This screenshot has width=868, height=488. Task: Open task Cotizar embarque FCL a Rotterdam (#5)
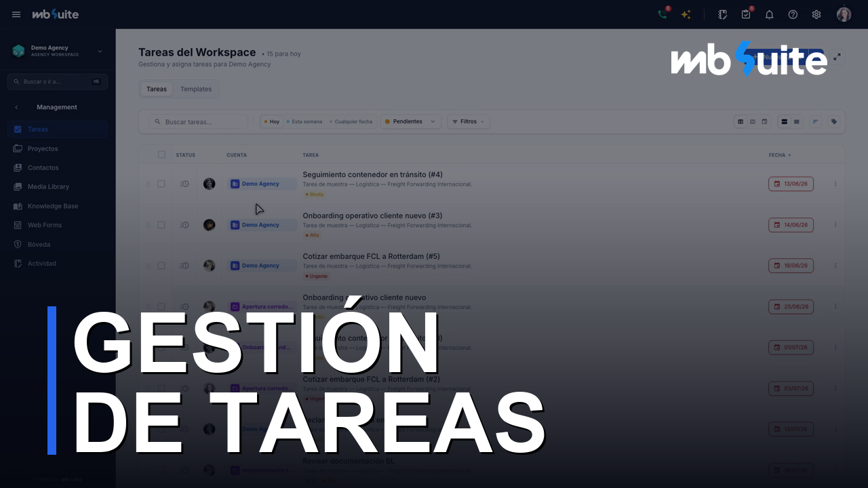coord(371,256)
